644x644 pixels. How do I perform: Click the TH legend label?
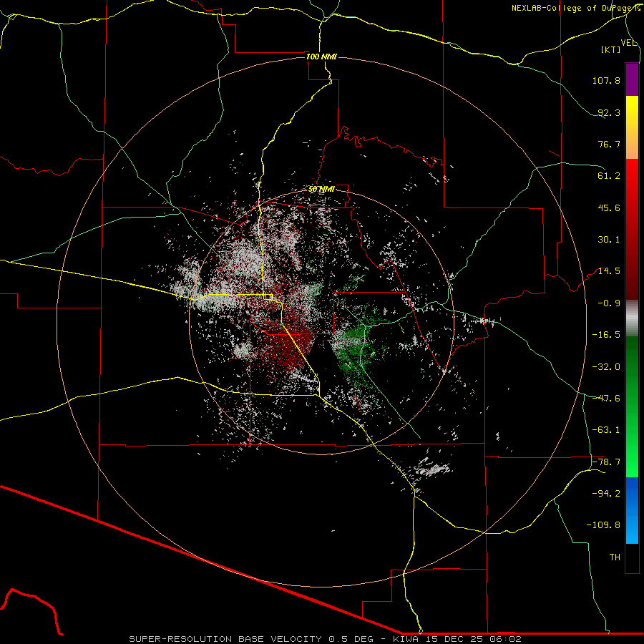coord(615,557)
